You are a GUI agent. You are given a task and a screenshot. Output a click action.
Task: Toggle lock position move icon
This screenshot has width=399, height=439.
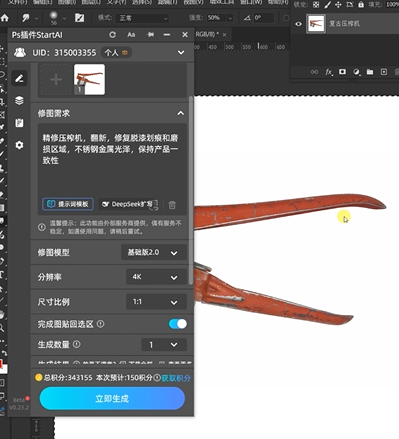click(338, 5)
